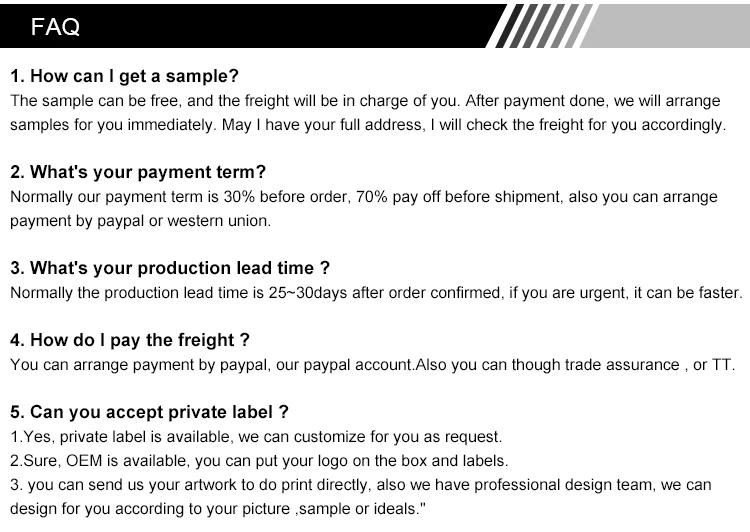Click the '25~30days' lead time answer

[x=376, y=293]
